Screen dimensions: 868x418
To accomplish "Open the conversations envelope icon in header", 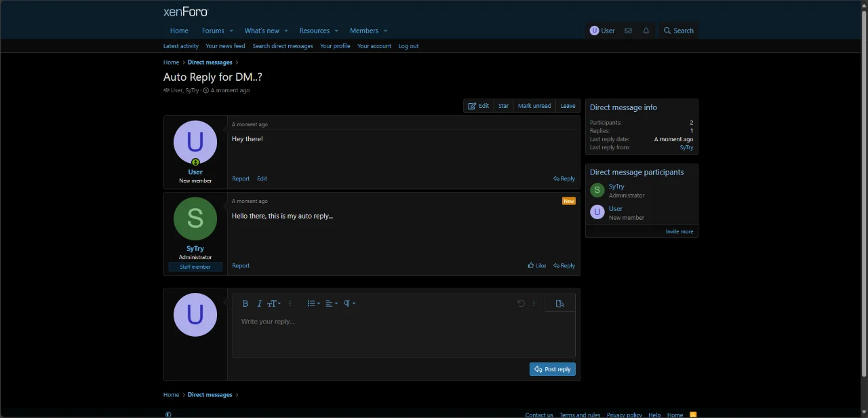I will tap(629, 31).
